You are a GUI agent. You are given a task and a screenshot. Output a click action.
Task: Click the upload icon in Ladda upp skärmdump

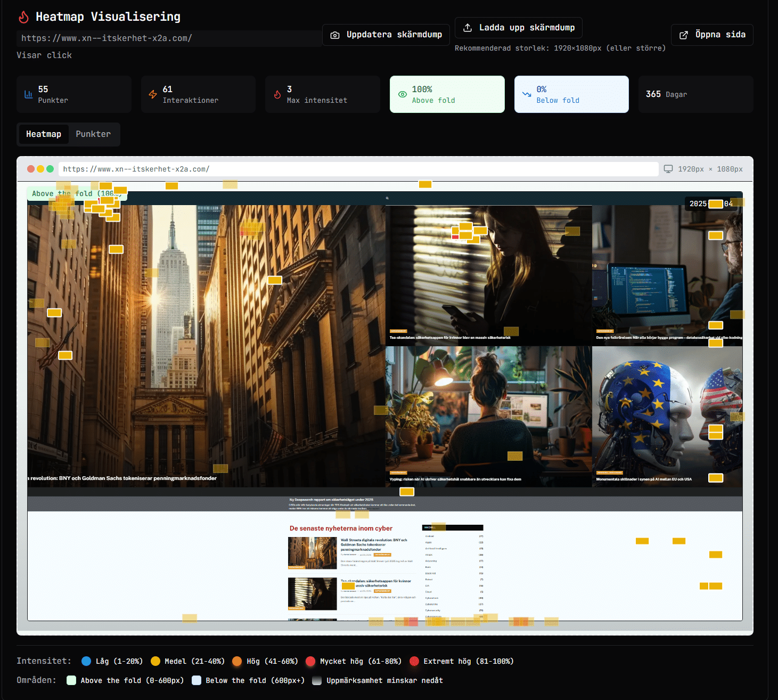[468, 28]
